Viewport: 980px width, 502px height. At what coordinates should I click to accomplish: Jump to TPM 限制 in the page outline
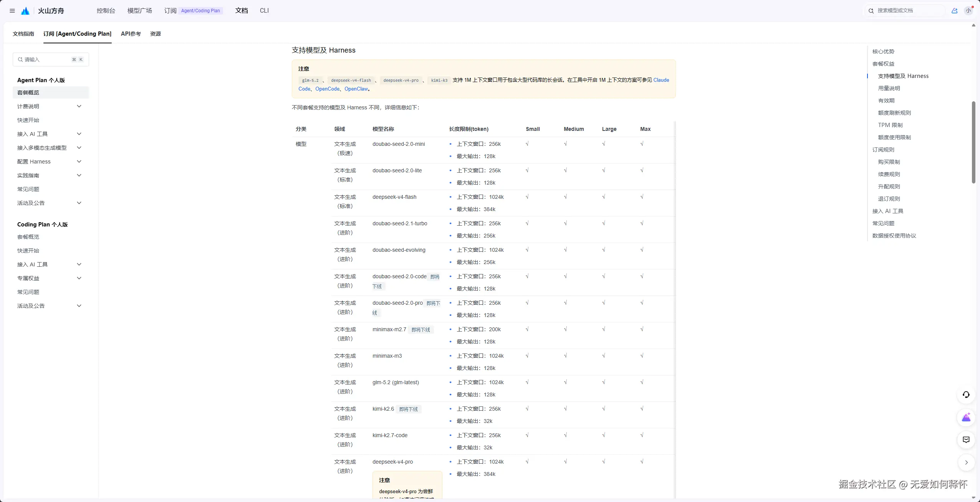[x=890, y=125]
